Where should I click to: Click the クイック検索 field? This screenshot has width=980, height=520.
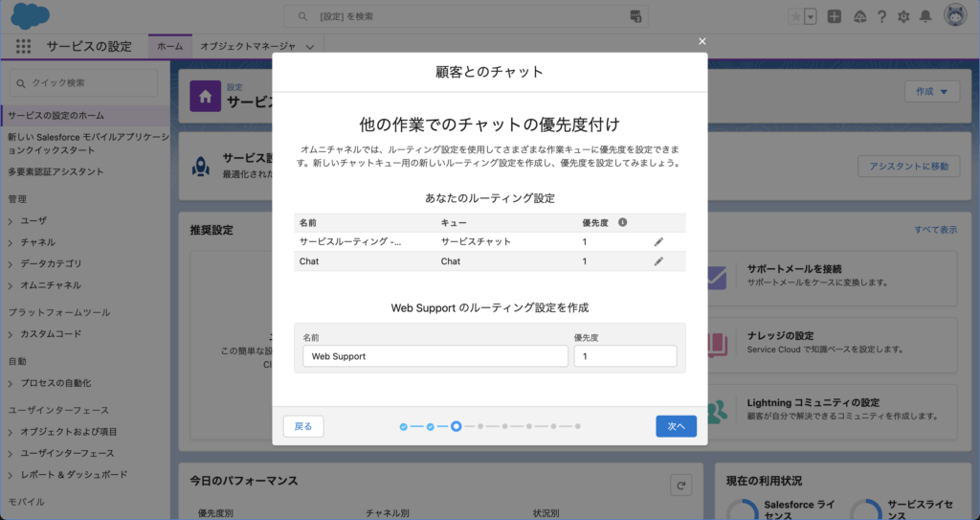(x=84, y=82)
